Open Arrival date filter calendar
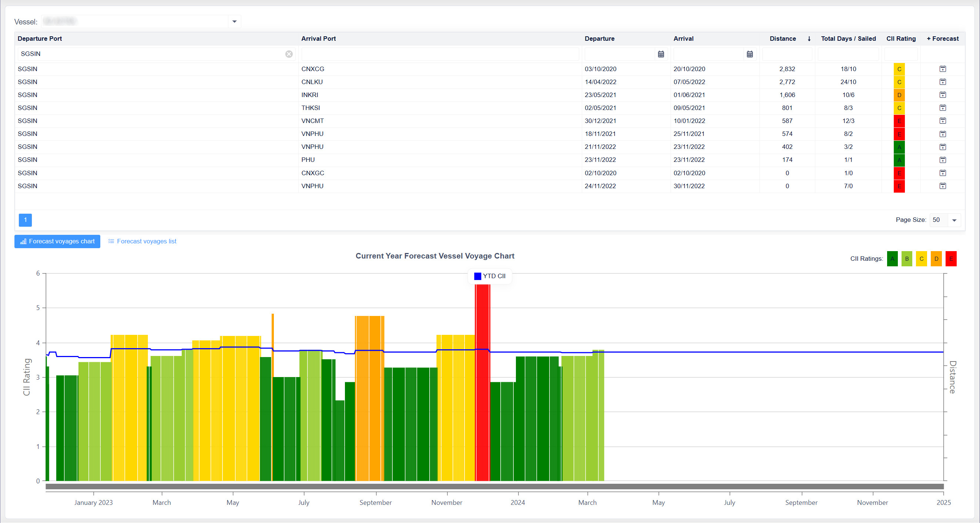980x523 pixels. pyautogui.click(x=749, y=54)
